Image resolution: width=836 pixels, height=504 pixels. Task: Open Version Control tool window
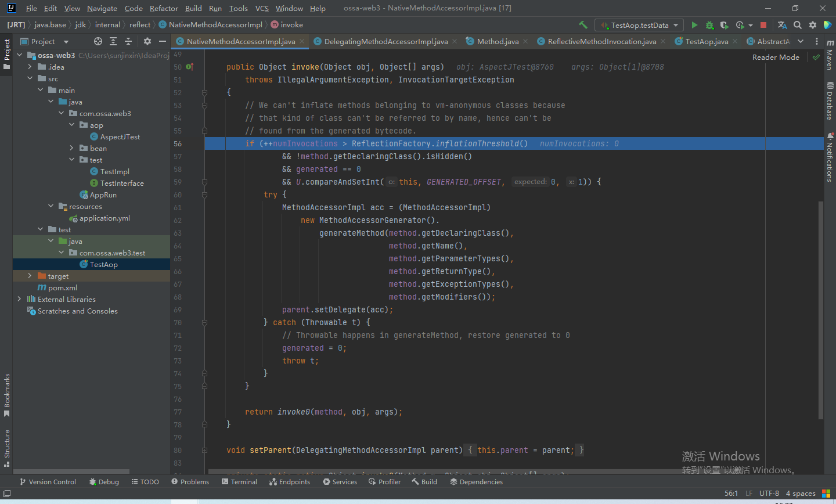click(48, 482)
